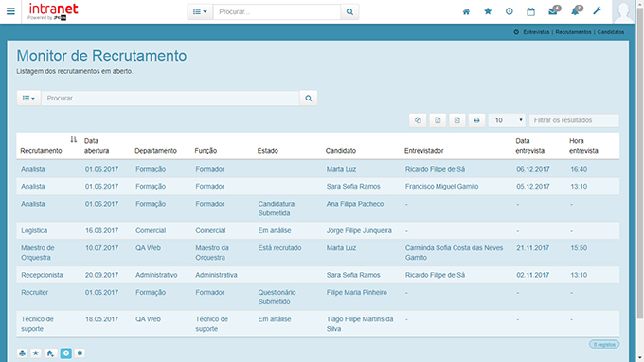The width and height of the screenshot is (644, 362).
Task: Click the intranet logo
Action: point(53,11)
